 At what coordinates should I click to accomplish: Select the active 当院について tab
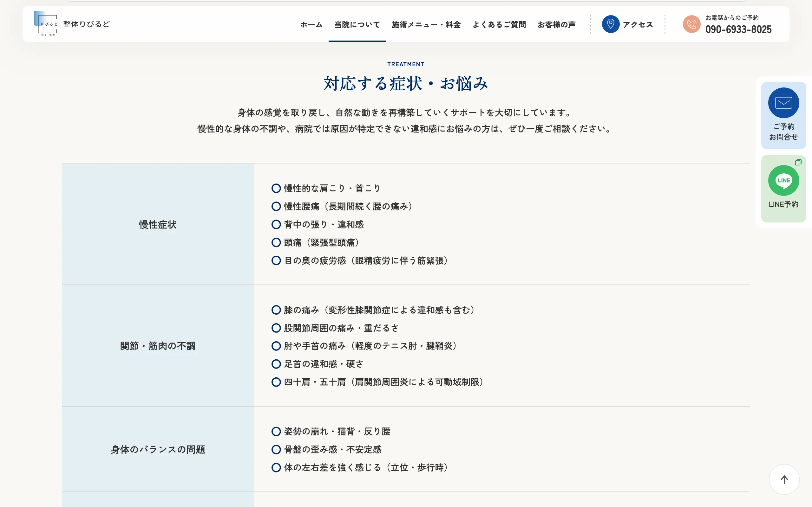(357, 24)
